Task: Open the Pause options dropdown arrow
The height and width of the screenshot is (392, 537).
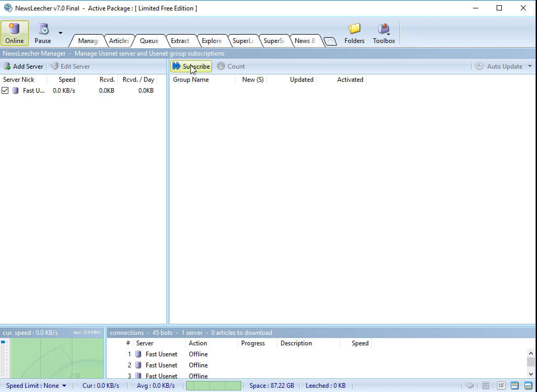Action: point(60,33)
